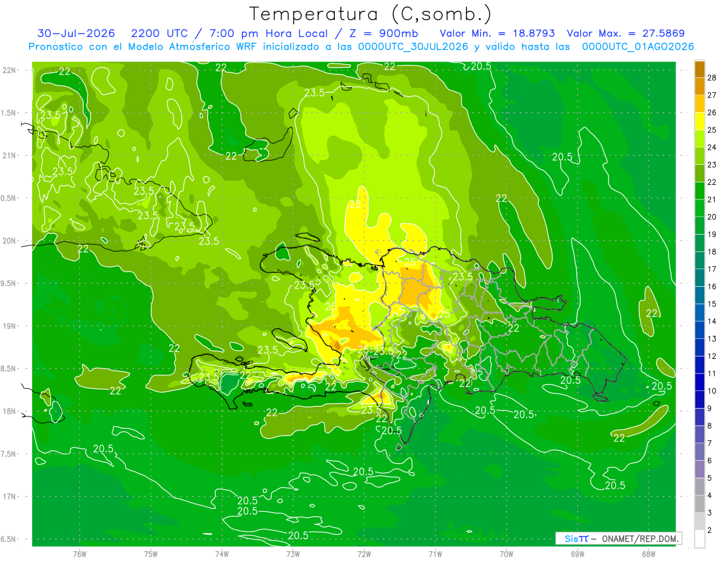Click the 28 label on the color scale

(x=712, y=78)
